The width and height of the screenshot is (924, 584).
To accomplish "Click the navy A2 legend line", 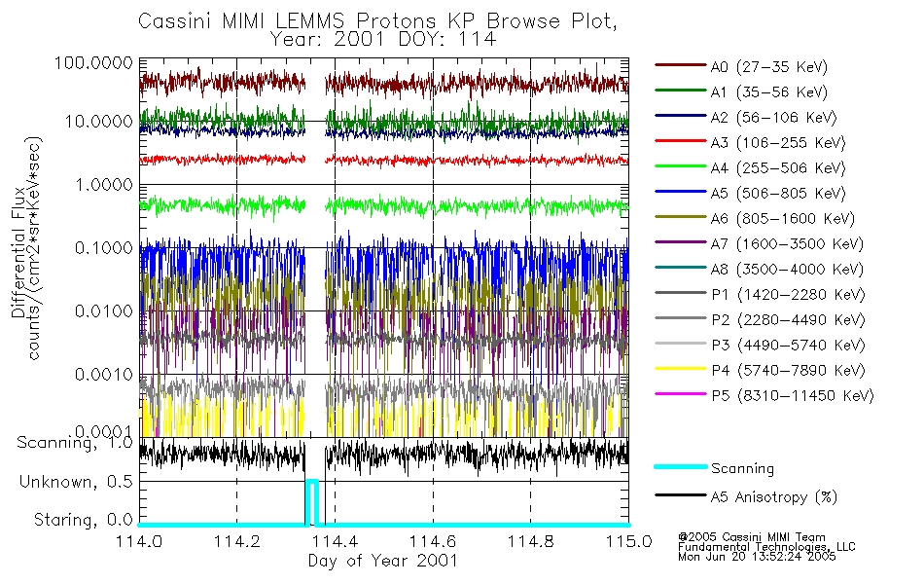I will (x=681, y=116).
